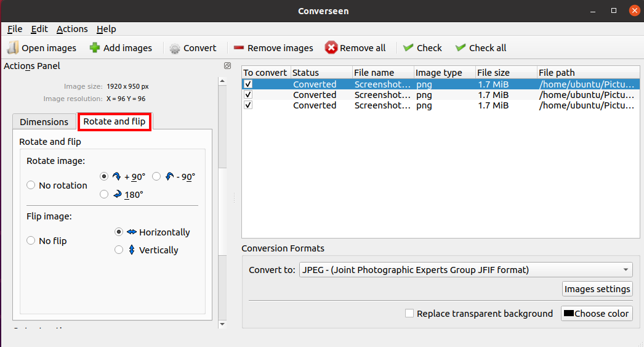Image resolution: width=644 pixels, height=347 pixels.
Task: Select the 180° rotation radio button
Action: (104, 194)
